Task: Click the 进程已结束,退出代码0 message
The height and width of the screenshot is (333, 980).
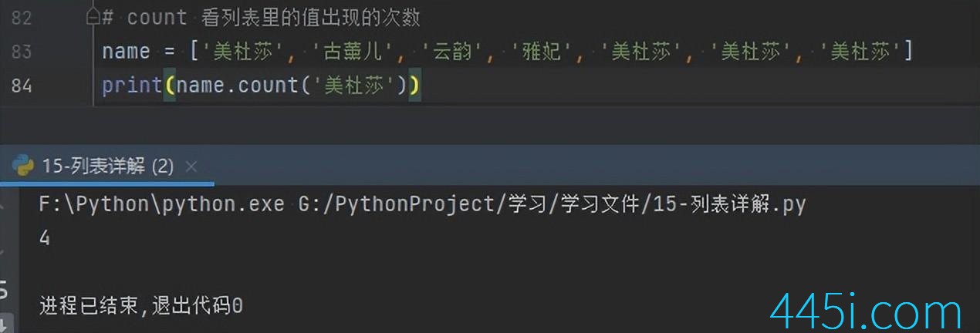Action: (141, 306)
